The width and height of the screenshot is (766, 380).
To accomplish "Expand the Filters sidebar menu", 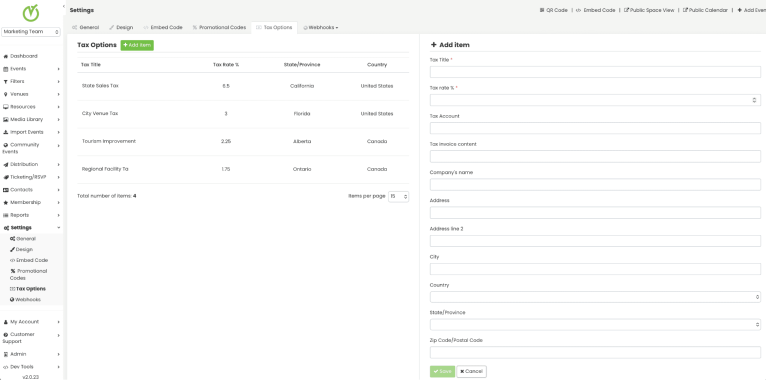I will (x=31, y=82).
